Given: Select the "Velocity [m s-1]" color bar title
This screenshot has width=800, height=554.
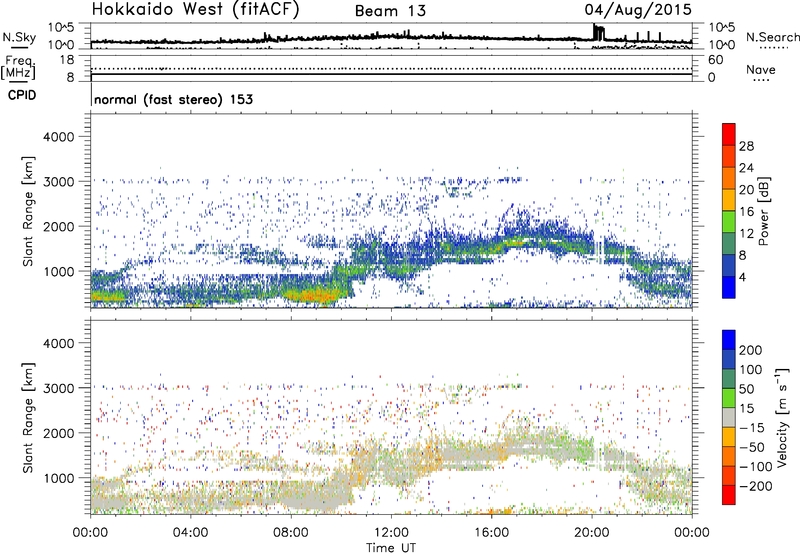Looking at the screenshot, I should [782, 417].
